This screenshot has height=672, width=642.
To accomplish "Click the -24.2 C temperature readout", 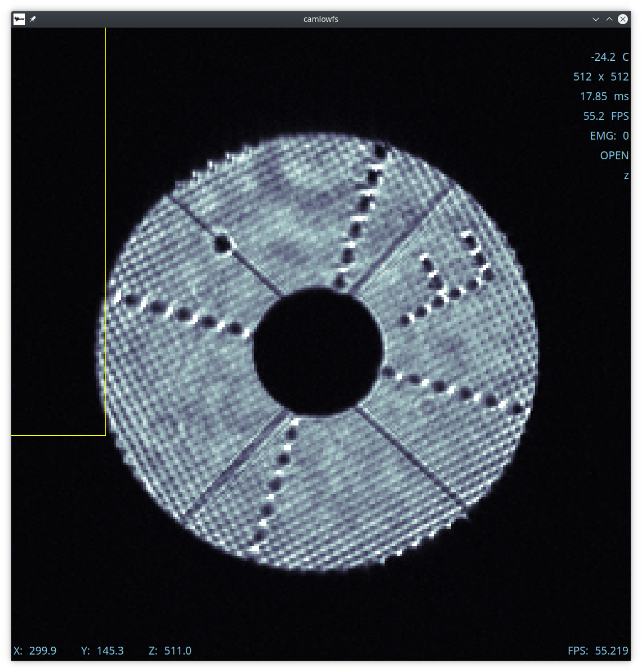I will coord(609,57).
